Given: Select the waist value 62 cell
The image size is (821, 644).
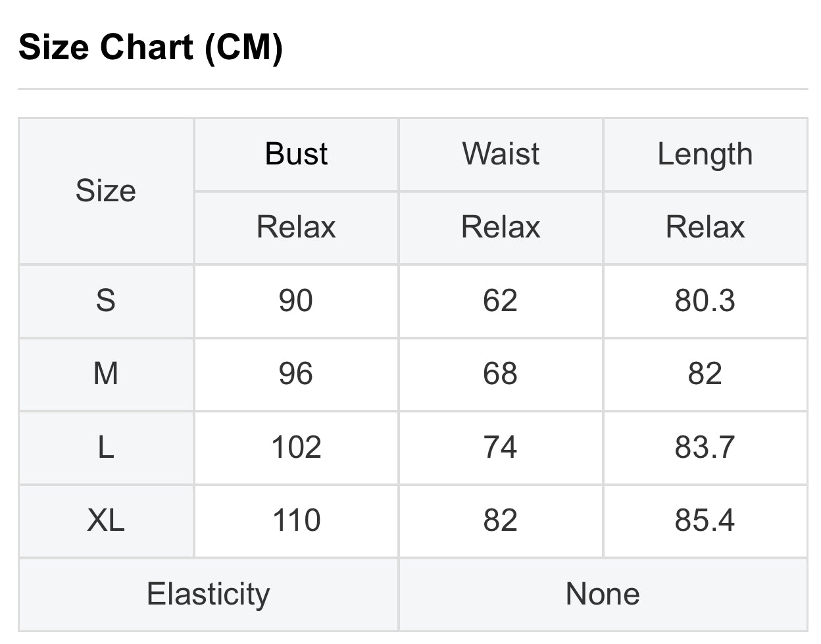Looking at the screenshot, I should [501, 301].
